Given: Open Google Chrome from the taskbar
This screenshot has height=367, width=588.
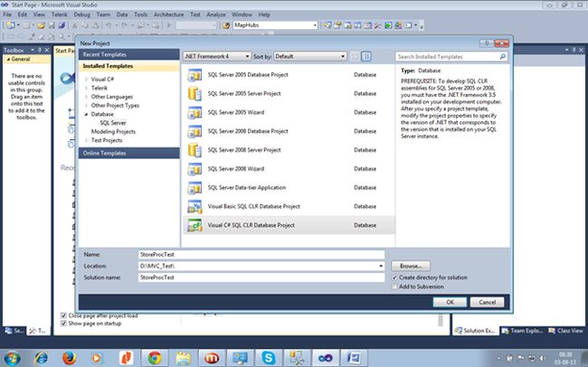Looking at the screenshot, I should [155, 358].
